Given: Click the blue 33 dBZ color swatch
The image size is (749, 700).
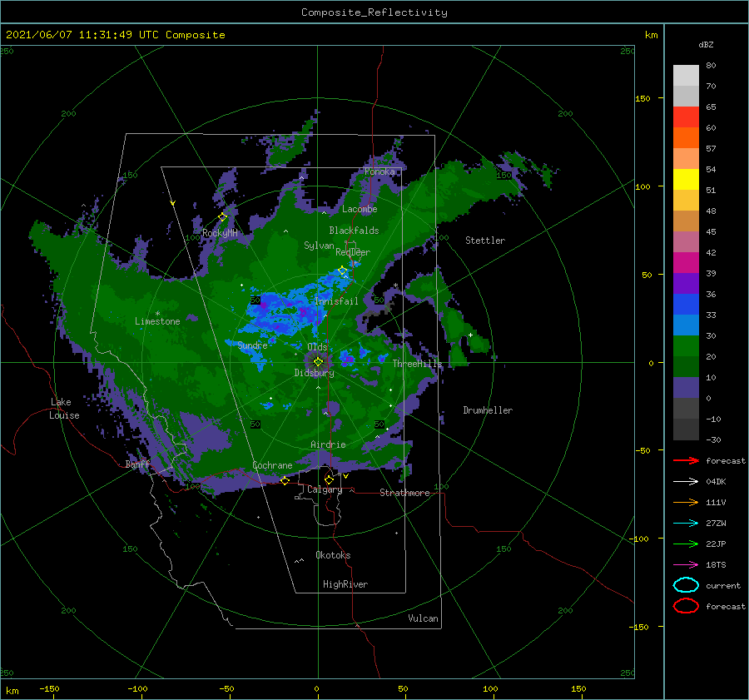Looking at the screenshot, I should [x=686, y=305].
